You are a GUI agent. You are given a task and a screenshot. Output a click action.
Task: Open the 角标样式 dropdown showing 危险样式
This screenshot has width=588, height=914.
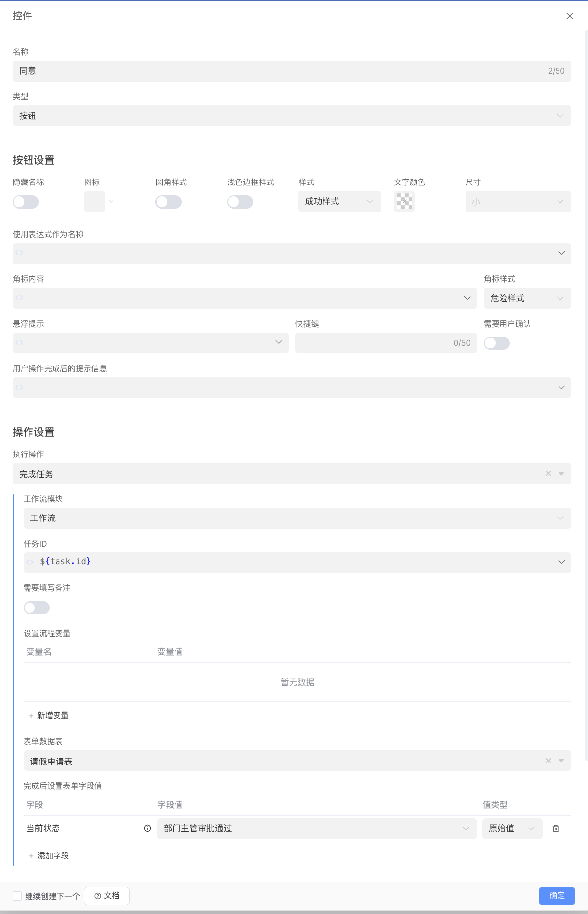527,298
